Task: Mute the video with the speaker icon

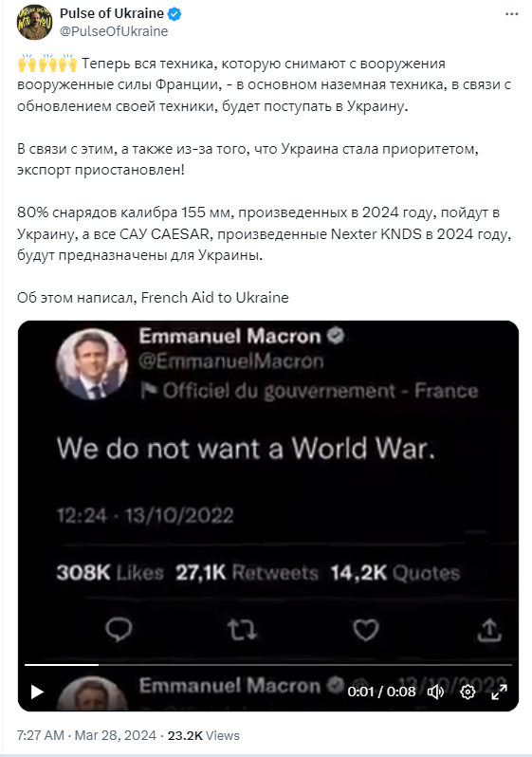Action: (x=435, y=692)
